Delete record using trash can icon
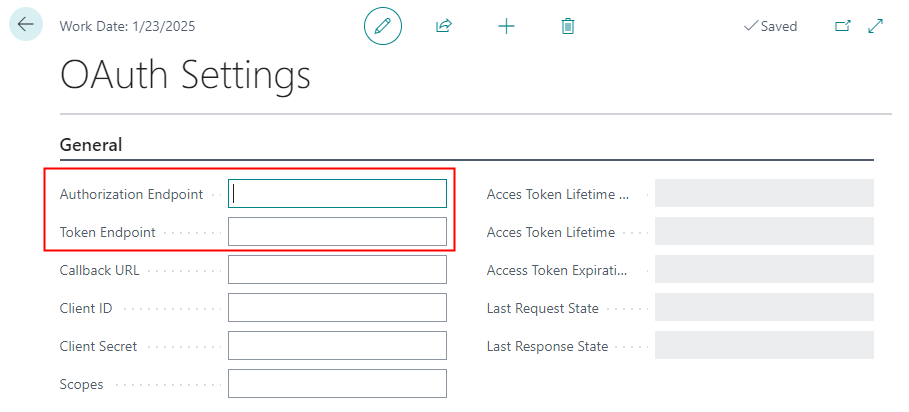The width and height of the screenshot is (909, 412). point(568,26)
